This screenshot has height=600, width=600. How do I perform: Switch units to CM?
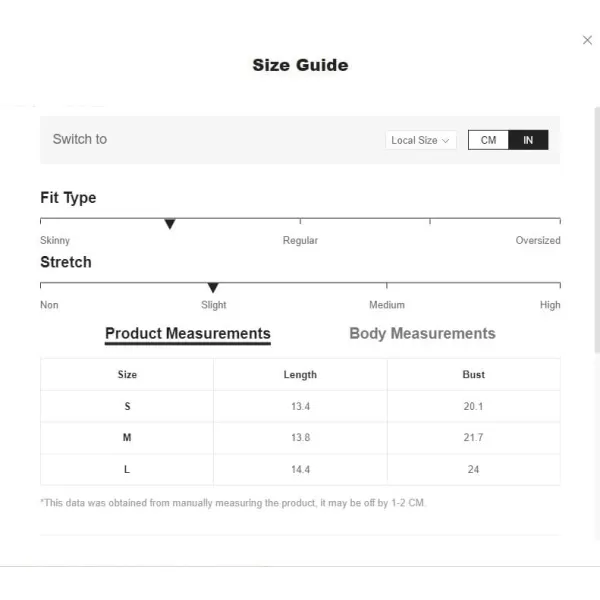click(x=488, y=140)
